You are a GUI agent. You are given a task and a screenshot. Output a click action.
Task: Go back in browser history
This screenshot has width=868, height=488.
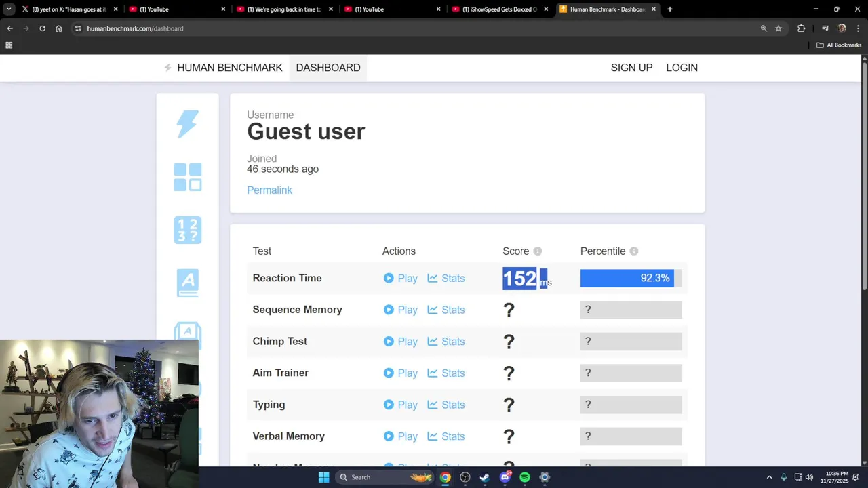pos(9,28)
